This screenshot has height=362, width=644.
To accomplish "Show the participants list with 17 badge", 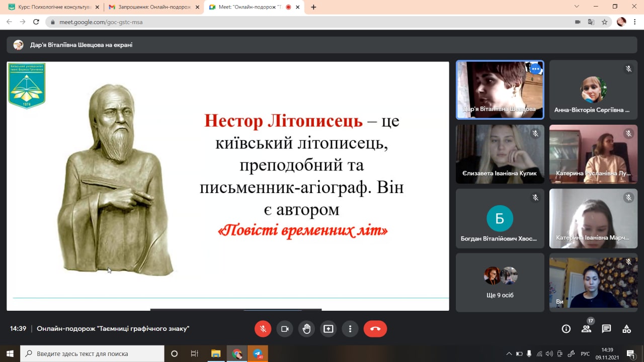I will click(x=586, y=329).
